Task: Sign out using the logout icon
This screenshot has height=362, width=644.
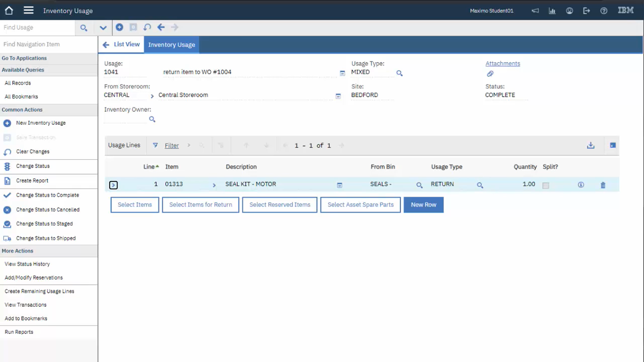Action: click(x=586, y=11)
